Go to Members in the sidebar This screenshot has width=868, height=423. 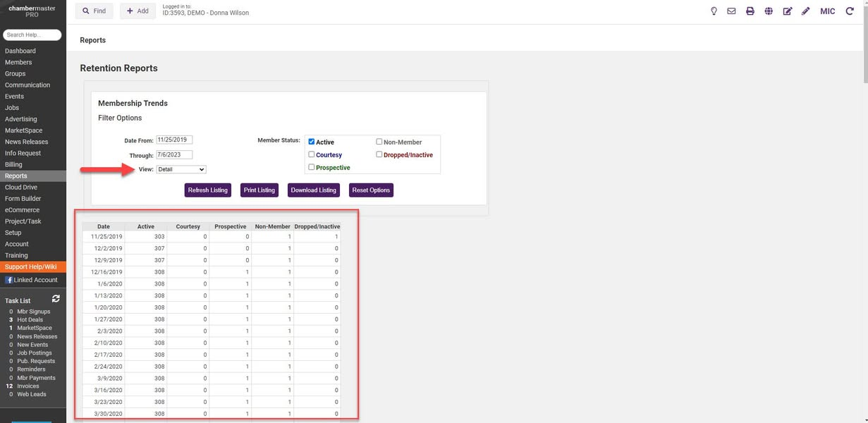click(x=18, y=62)
